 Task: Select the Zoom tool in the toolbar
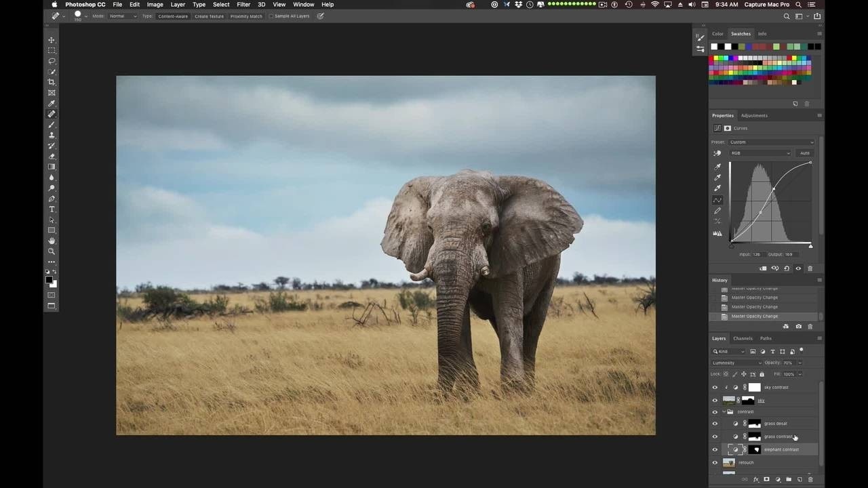tap(52, 251)
